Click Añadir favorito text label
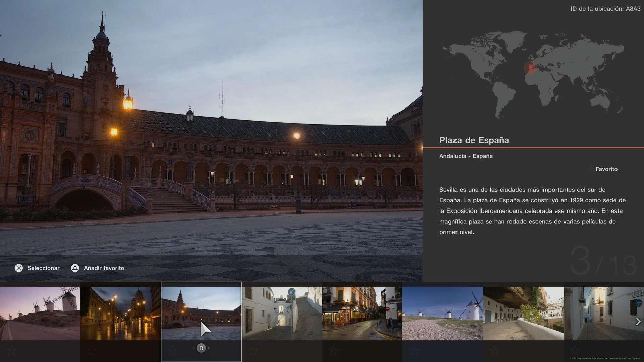644x362 pixels. 104,268
